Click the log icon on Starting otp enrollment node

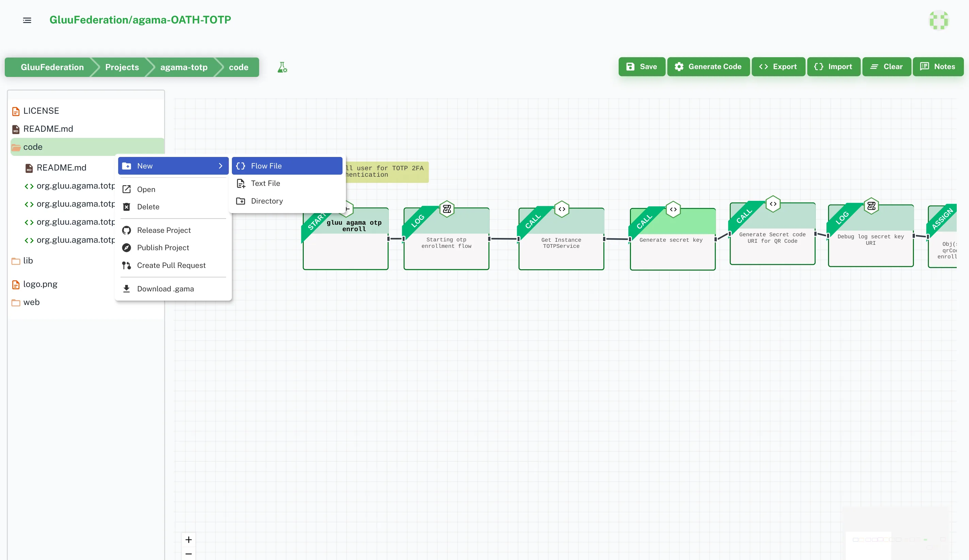coord(447,209)
